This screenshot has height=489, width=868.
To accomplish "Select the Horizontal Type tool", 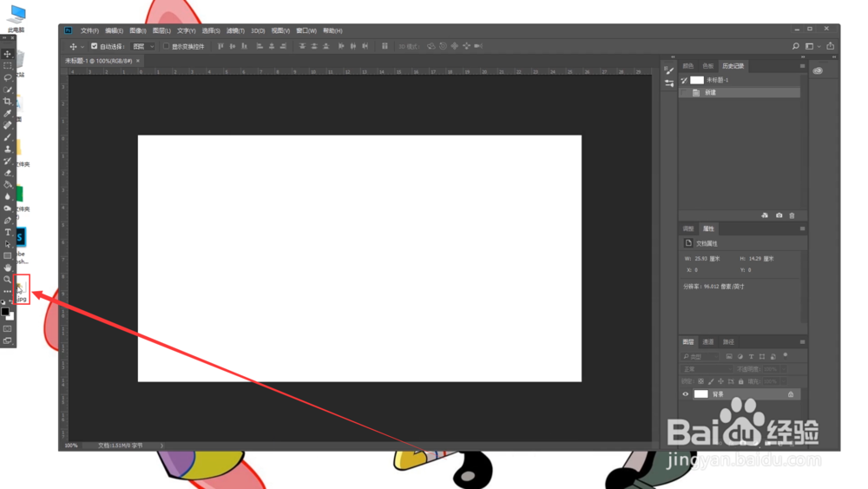I will point(7,232).
